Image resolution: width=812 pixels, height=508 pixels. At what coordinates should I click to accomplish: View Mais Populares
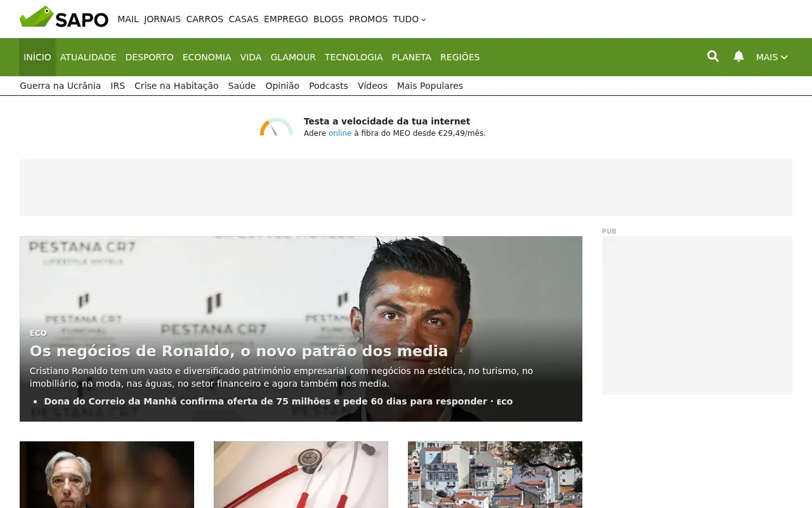click(x=430, y=86)
